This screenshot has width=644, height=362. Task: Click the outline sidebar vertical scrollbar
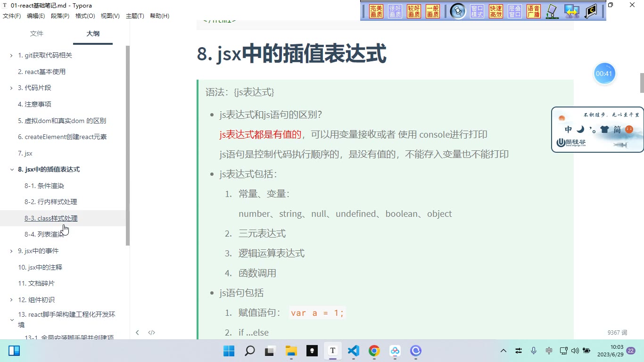tap(128, 145)
